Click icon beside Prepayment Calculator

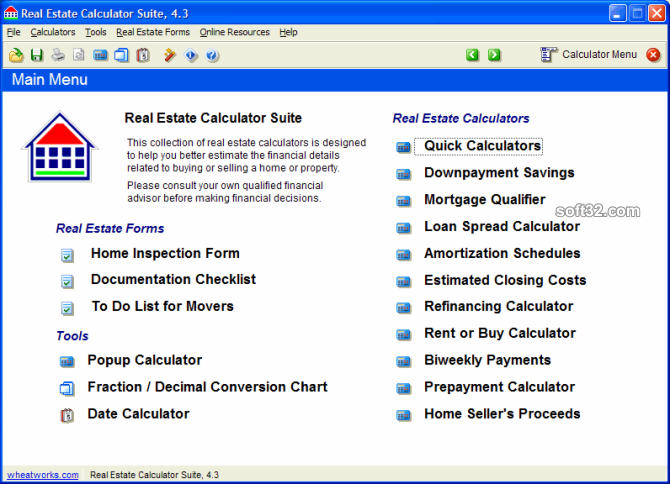click(x=403, y=388)
